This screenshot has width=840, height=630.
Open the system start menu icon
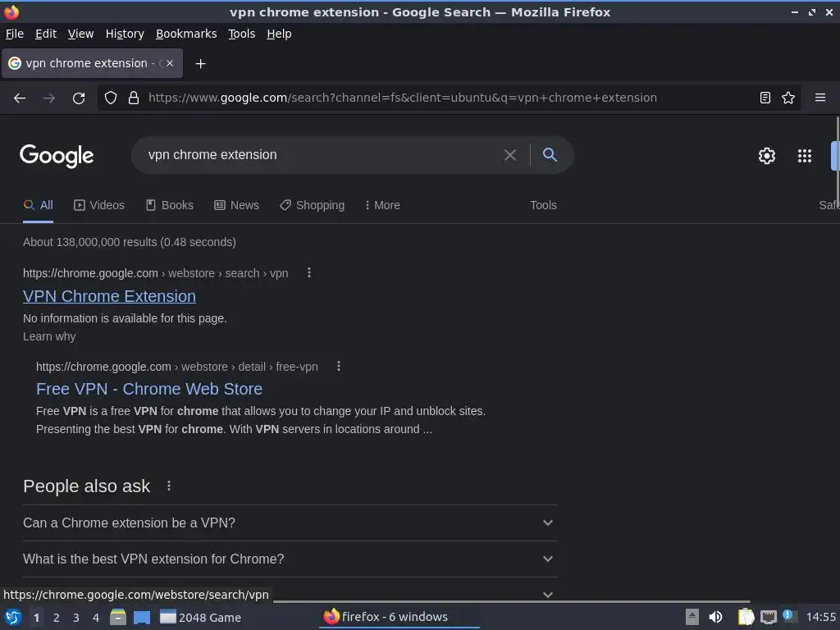click(13, 617)
